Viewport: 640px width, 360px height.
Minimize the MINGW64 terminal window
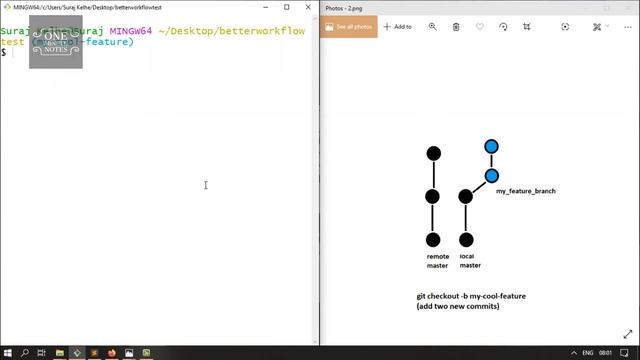tap(265, 7)
